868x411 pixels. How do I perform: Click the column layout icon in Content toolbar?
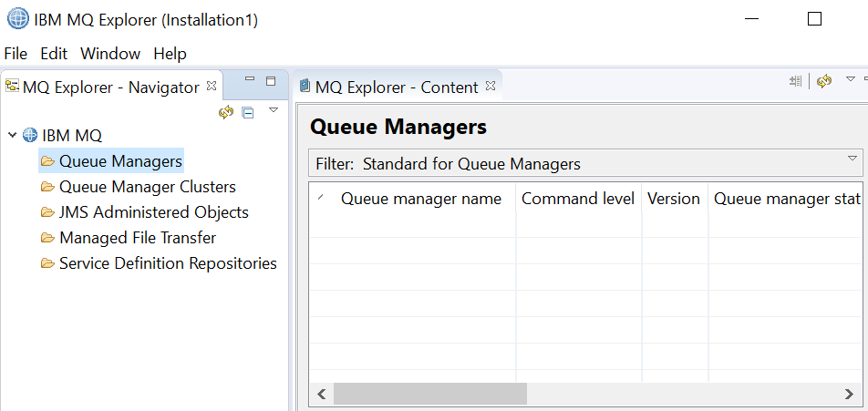[x=795, y=81]
